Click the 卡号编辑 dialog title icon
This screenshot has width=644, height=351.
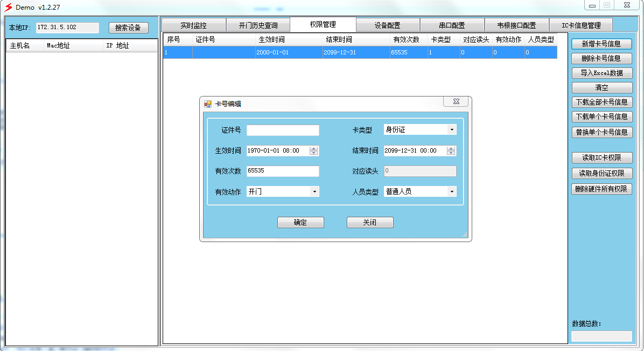[208, 104]
